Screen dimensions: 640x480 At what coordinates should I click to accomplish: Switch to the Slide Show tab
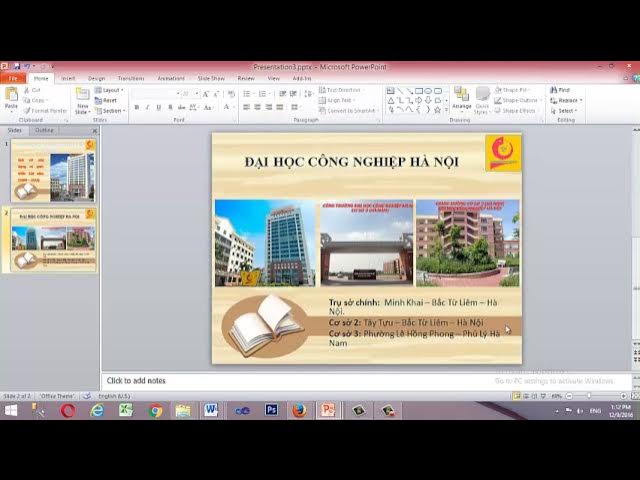[x=211, y=78]
